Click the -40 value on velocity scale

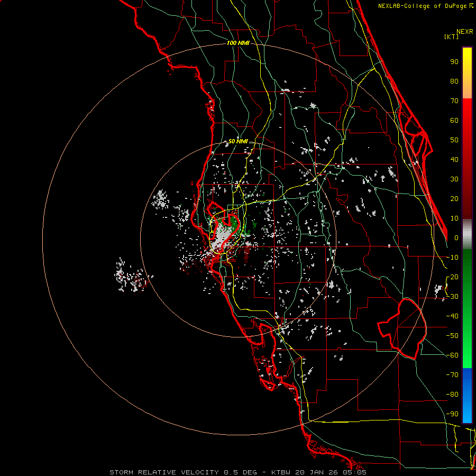point(452,316)
